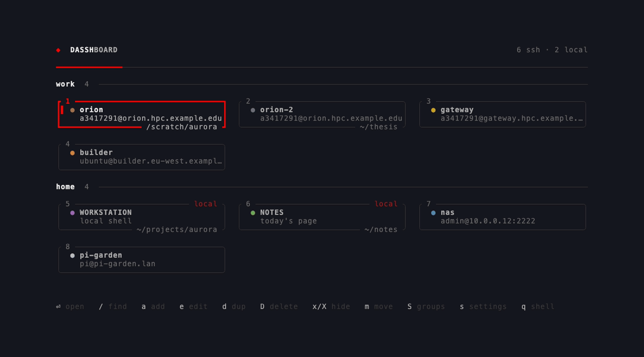
Task: Click the orion card's address line
Action: coord(151,118)
